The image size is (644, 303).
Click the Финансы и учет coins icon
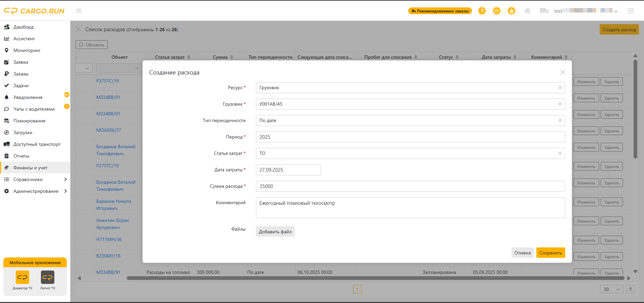6,168
